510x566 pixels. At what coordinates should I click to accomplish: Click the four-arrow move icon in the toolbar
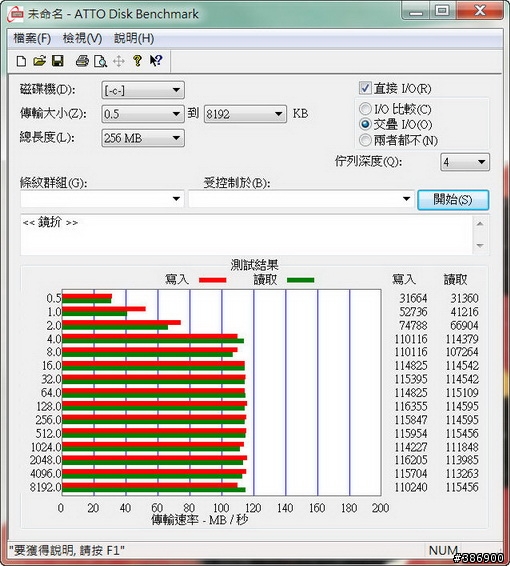click(x=119, y=61)
